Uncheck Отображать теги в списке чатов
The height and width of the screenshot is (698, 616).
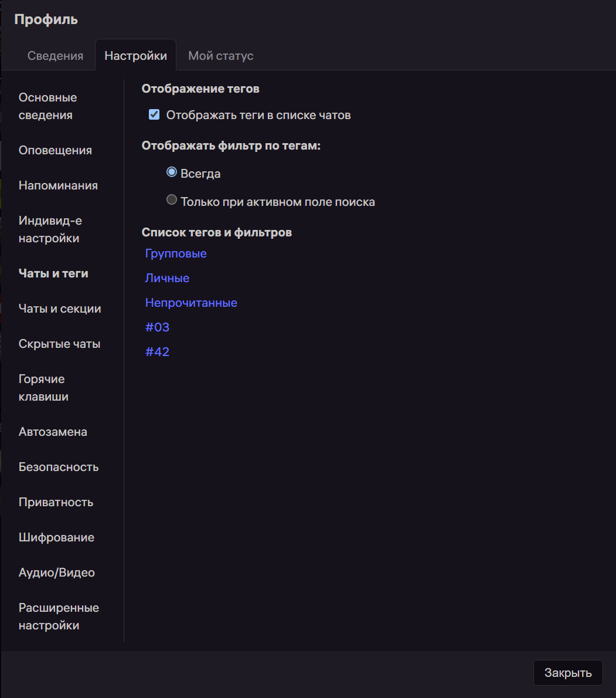154,114
